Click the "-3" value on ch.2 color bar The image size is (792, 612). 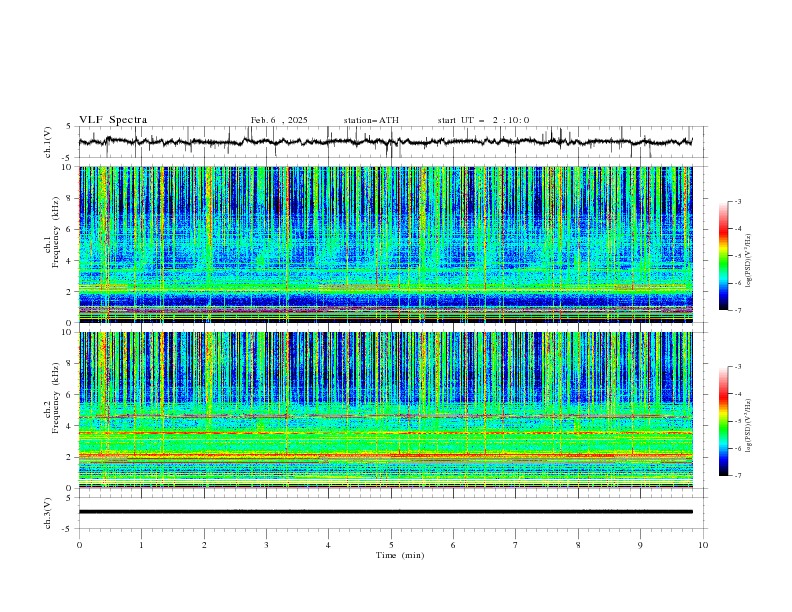[x=737, y=367]
